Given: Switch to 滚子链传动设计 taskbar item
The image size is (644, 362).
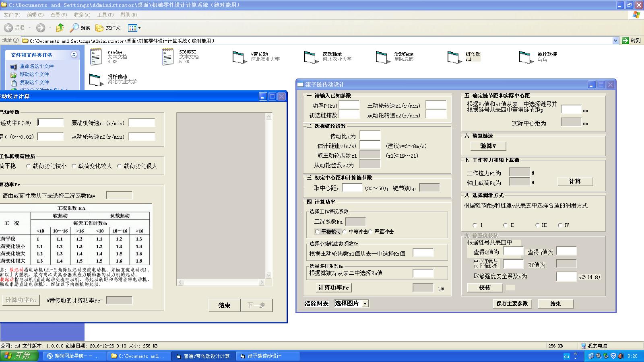Looking at the screenshot, I should [x=267, y=356].
